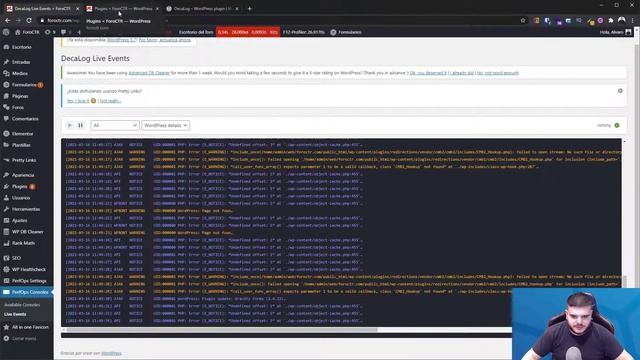Click 'No, not good enough' link

pyautogui.click(x=498, y=73)
